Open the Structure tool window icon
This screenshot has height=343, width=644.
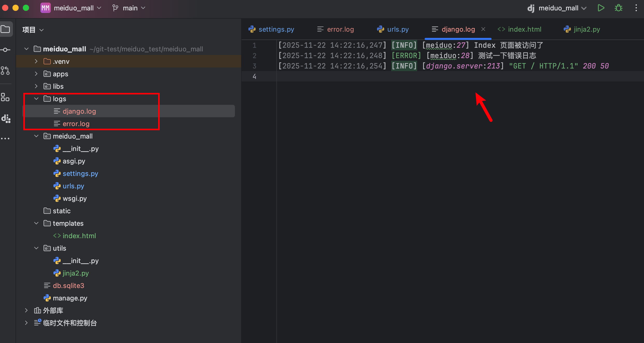[6, 97]
